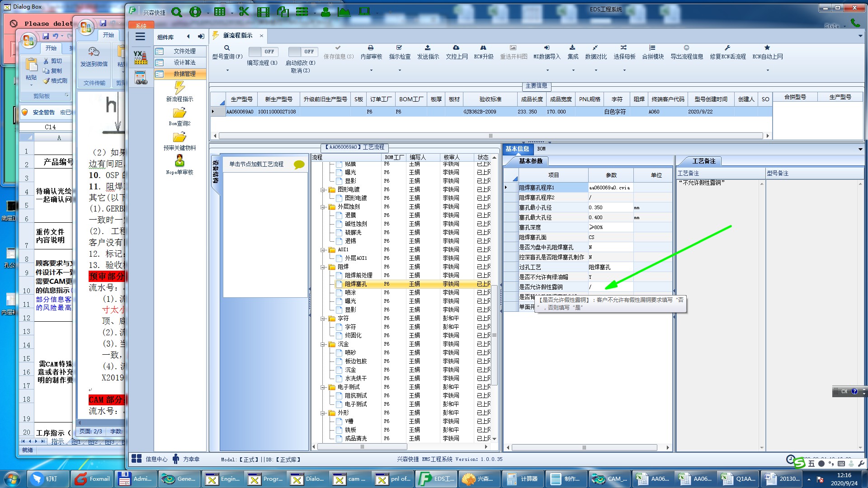Viewport: 868px width, 488px height.
Task: Click the 内部审核 printer icon
Action: coord(371,48)
